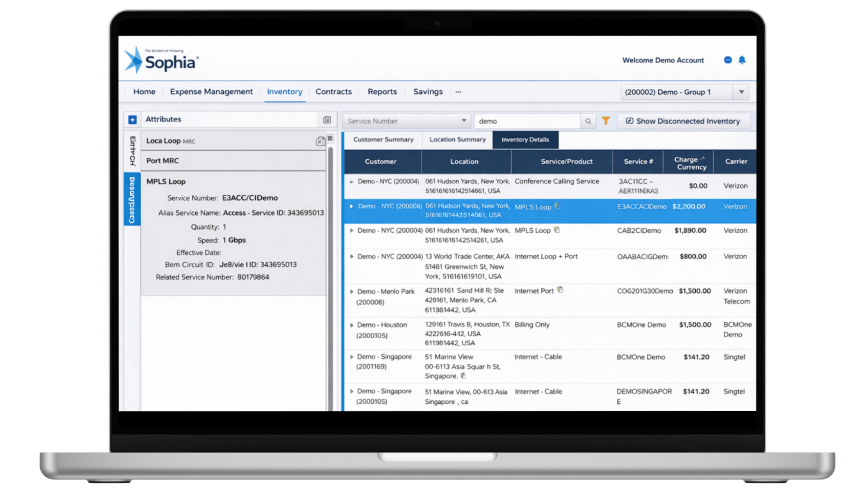Viewport: 868px width, 488px height.
Task: Open the notifications bell
Action: point(742,60)
